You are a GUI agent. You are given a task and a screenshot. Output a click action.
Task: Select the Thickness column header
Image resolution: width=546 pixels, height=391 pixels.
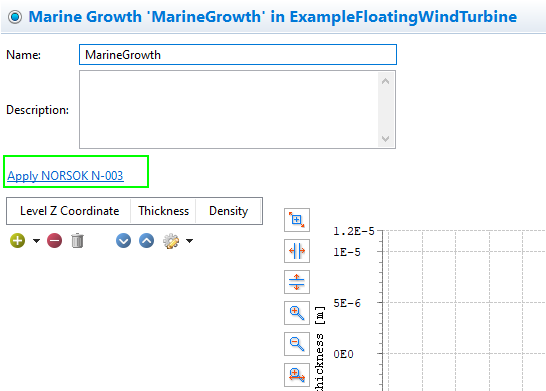tap(163, 211)
